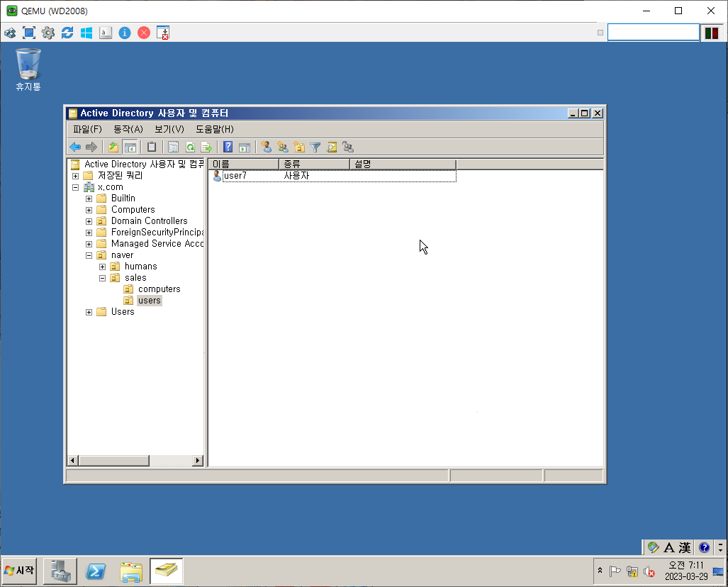The width and height of the screenshot is (728, 587).
Task: Click the blue Back arrow in the AD toolbar
Action: (x=75, y=147)
